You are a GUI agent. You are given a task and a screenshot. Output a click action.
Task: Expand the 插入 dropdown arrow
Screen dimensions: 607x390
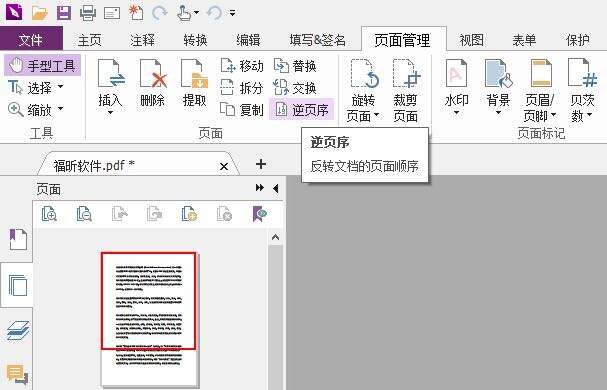(x=111, y=113)
